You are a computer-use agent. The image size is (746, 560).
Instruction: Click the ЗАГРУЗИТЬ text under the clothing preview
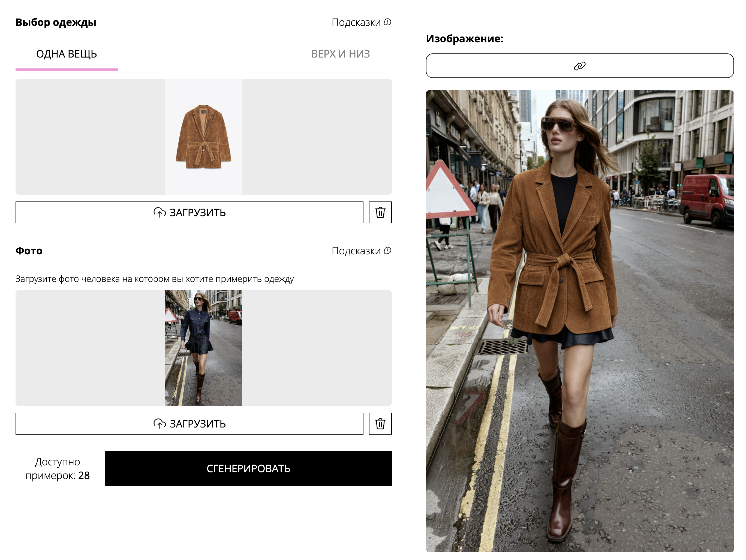(x=198, y=212)
